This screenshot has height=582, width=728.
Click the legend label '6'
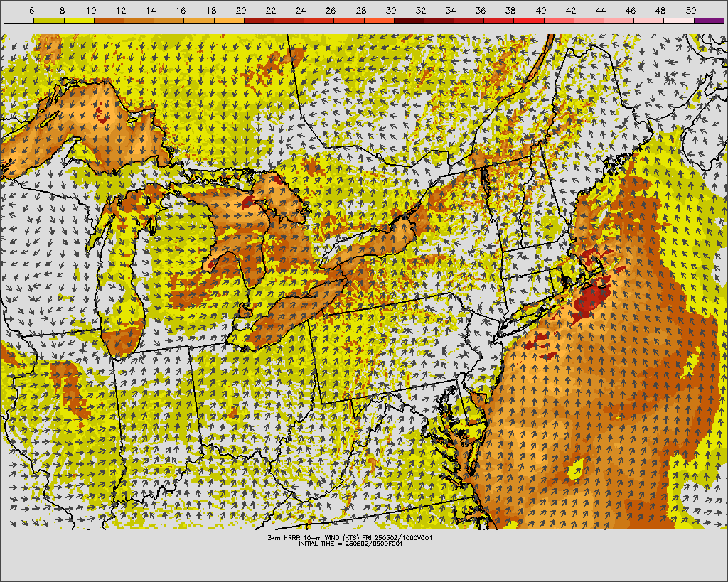point(31,10)
